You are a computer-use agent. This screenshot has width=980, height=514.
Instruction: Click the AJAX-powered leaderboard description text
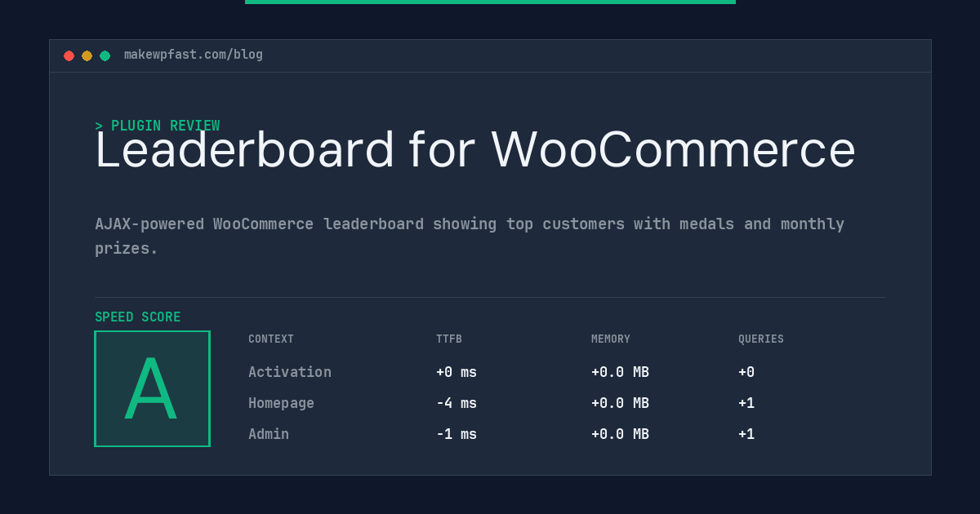pyautogui.click(x=470, y=236)
